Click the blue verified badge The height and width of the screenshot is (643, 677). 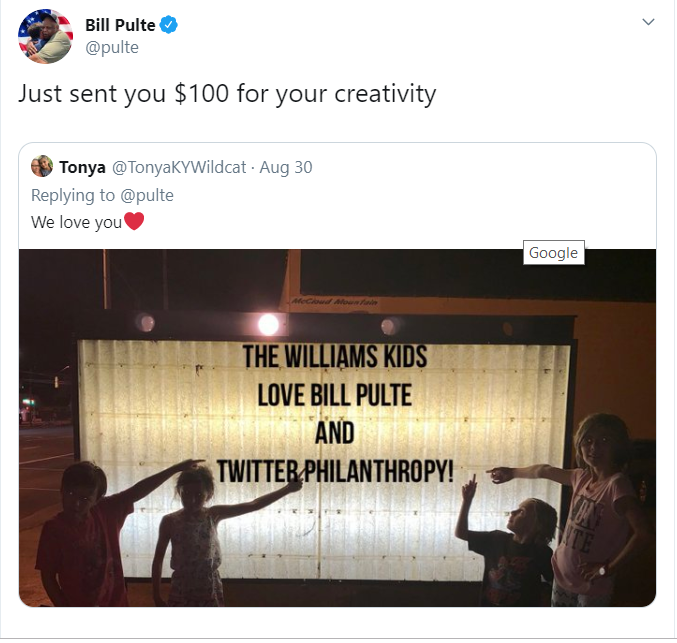pyautogui.click(x=171, y=26)
